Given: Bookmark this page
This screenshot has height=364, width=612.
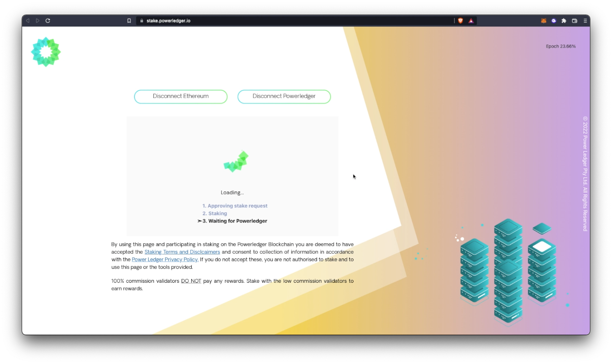Looking at the screenshot, I should [x=129, y=21].
